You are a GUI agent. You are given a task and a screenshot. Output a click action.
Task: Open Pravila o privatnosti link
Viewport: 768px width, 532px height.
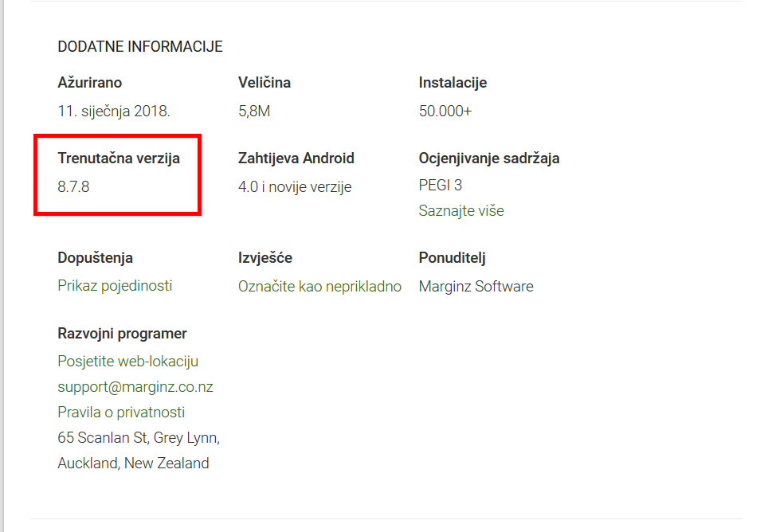click(121, 413)
